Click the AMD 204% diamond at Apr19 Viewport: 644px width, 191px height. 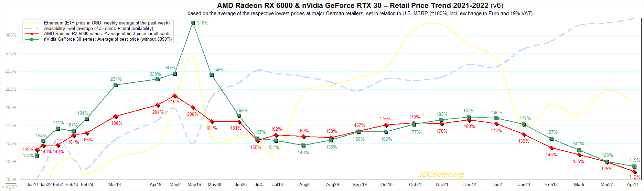(x=158, y=105)
